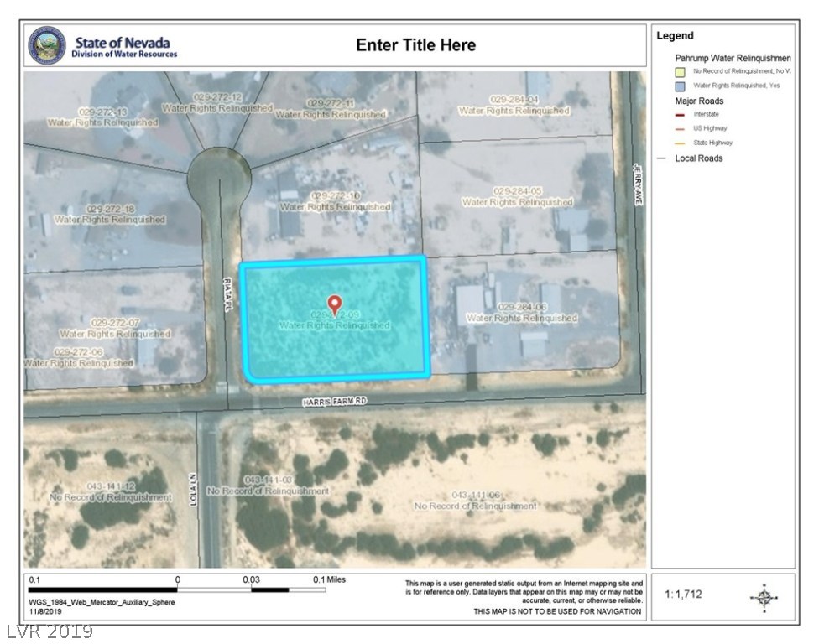819x644 pixels.
Task: Click the 'Enter Title Here' heading
Action: point(415,45)
